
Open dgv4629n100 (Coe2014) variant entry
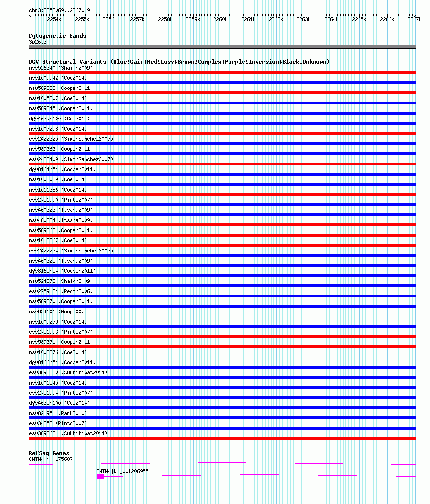(59, 119)
